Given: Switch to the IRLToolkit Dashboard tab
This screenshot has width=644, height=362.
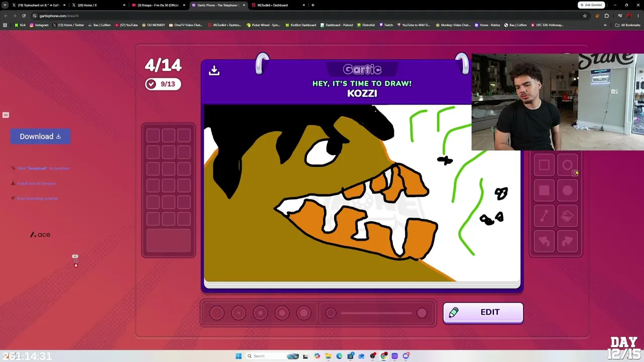Looking at the screenshot, I should tap(278, 5).
